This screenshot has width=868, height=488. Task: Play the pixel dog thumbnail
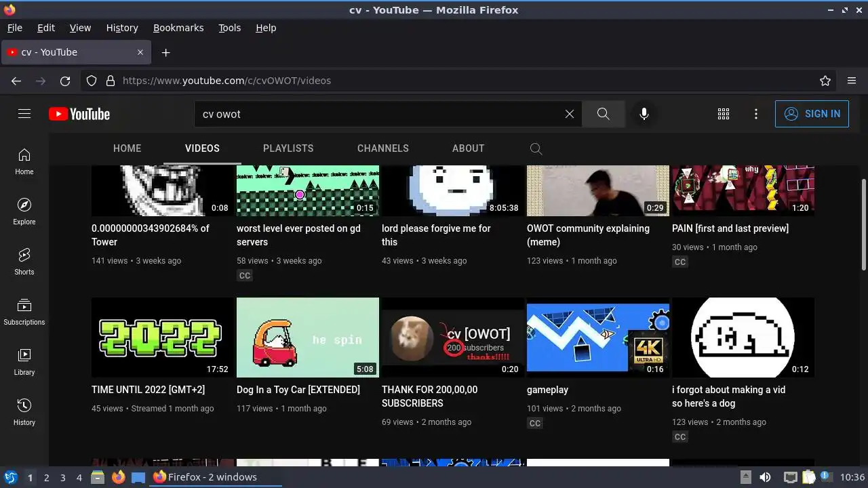[743, 338]
